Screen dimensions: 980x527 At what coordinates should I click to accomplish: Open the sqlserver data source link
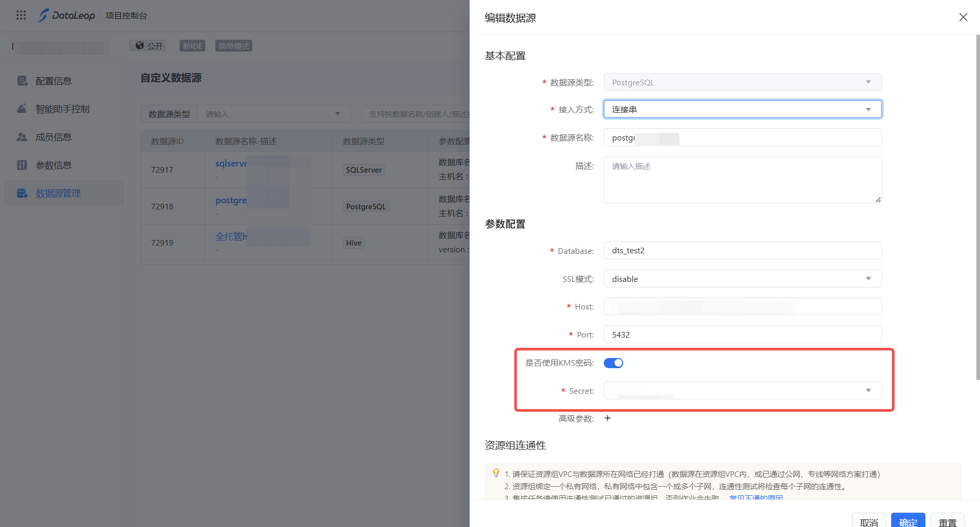tap(231, 163)
